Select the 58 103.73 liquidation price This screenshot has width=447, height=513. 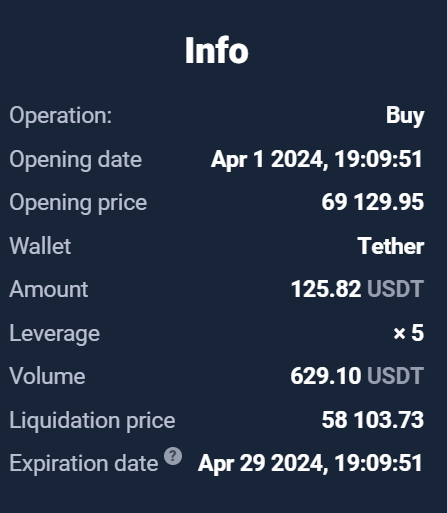[373, 420]
